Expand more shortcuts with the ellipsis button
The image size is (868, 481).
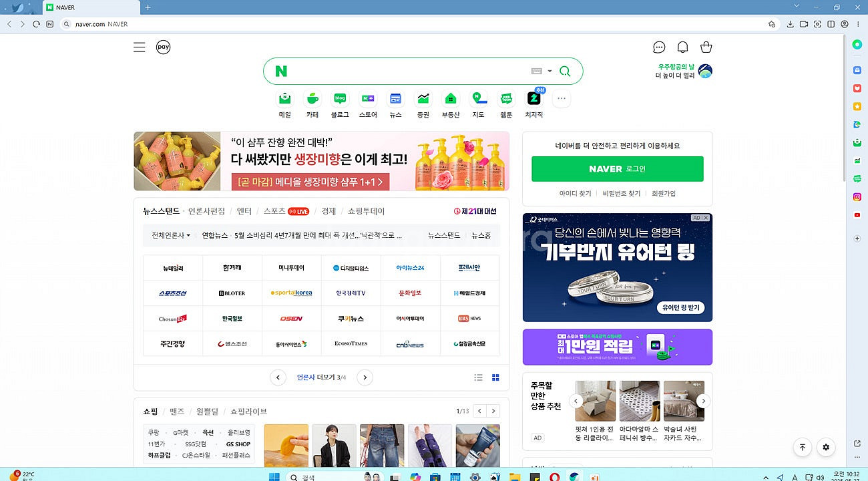coord(562,99)
